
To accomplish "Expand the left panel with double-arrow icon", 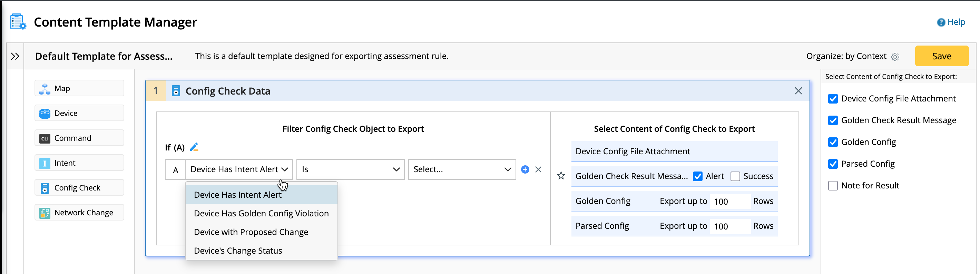I will [15, 56].
